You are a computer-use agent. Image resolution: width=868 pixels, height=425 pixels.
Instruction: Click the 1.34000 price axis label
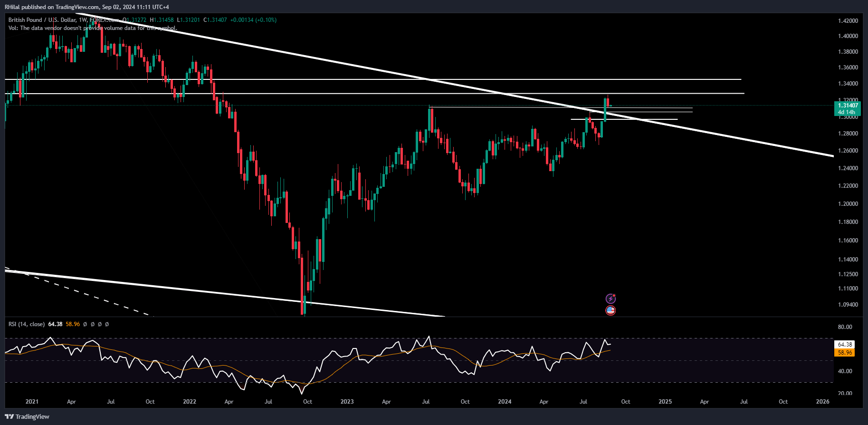tap(848, 84)
